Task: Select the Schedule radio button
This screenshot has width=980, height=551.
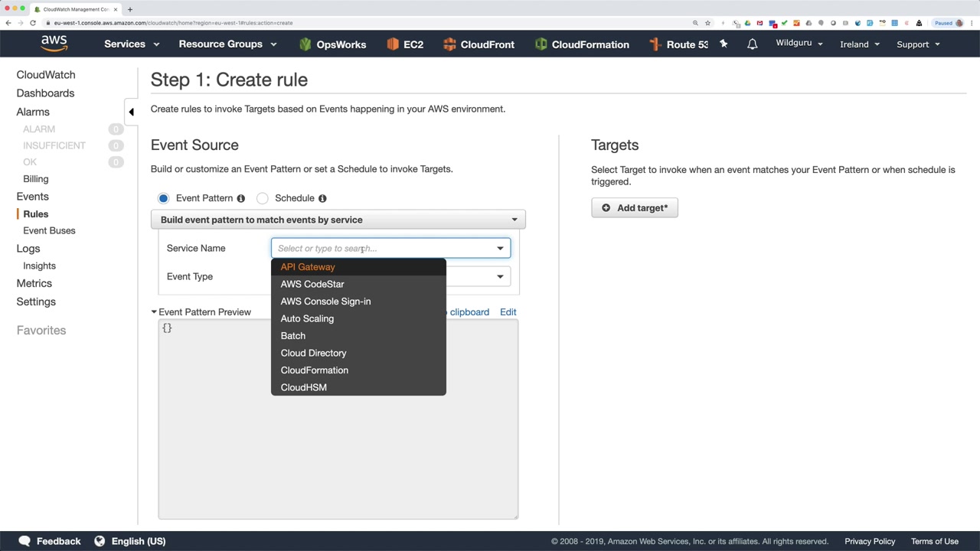Action: [x=263, y=198]
